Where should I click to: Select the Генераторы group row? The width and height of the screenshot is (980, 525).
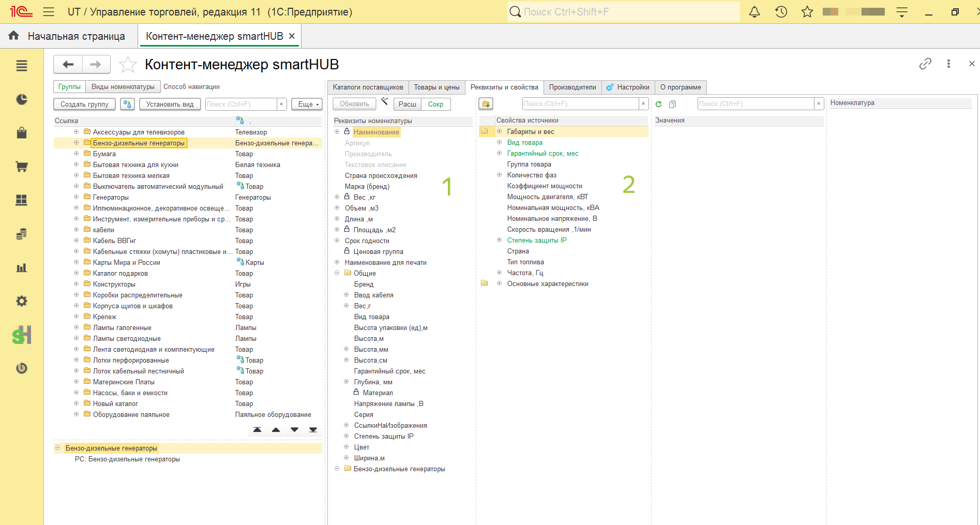(x=188, y=197)
